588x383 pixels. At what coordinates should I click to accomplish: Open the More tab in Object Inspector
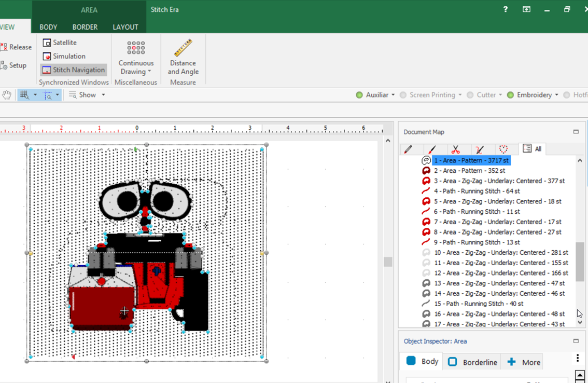(524, 362)
